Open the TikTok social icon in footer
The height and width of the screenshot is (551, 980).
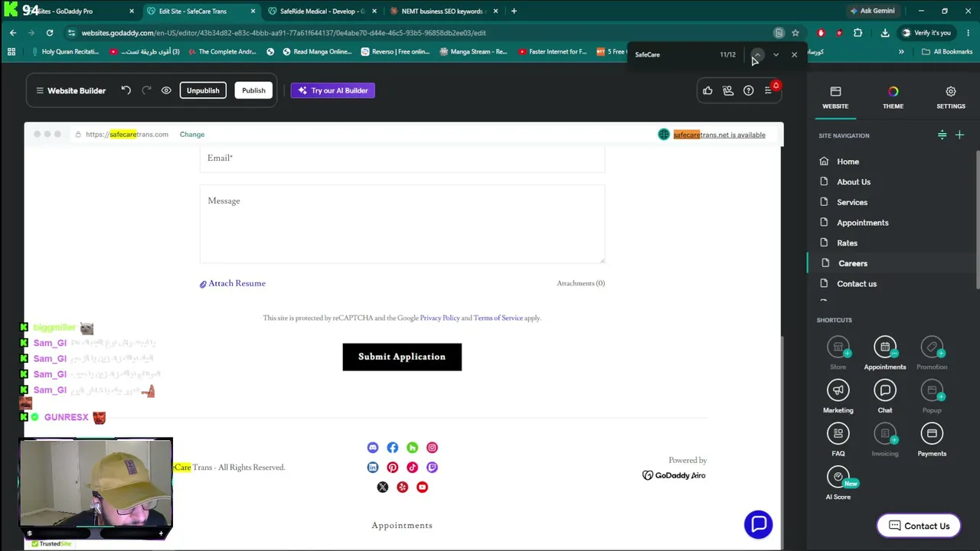point(413,468)
